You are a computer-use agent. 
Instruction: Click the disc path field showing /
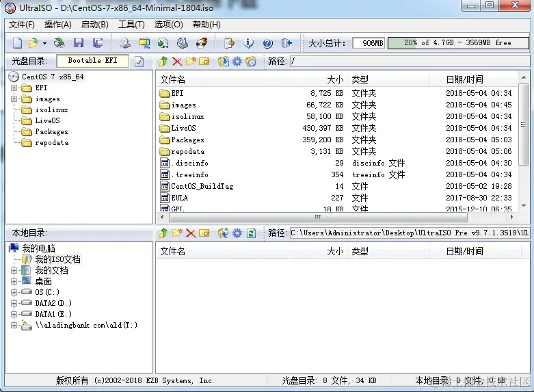tap(410, 62)
